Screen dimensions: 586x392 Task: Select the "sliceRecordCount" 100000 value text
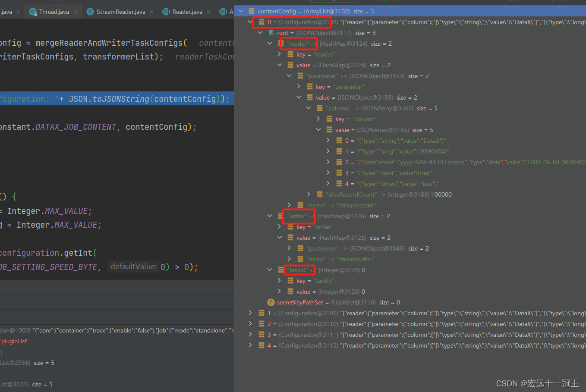(441, 194)
